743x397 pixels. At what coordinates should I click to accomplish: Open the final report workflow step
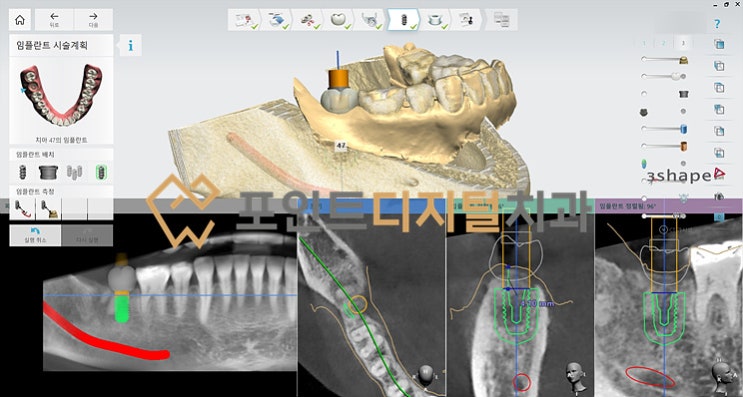(501, 20)
